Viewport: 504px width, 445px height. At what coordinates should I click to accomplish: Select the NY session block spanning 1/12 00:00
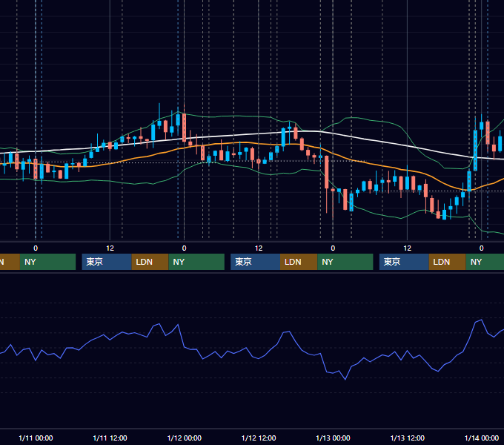point(196,262)
